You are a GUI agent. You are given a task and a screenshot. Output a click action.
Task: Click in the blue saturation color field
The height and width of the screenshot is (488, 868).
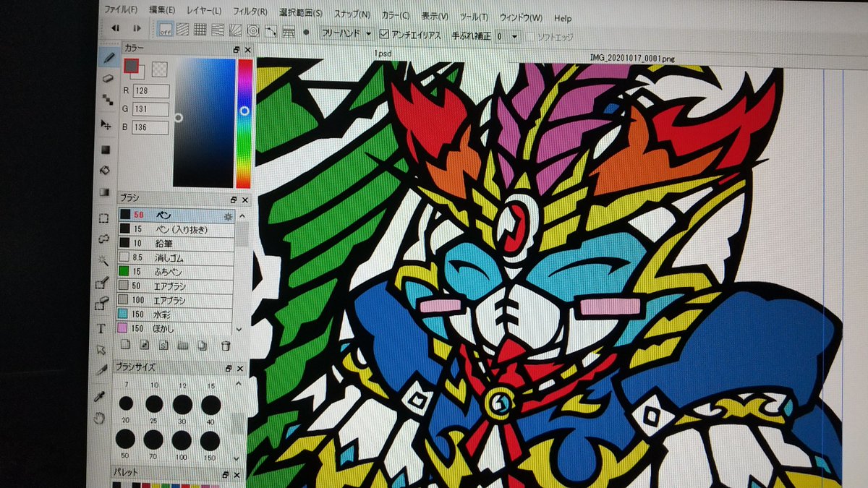(204, 123)
